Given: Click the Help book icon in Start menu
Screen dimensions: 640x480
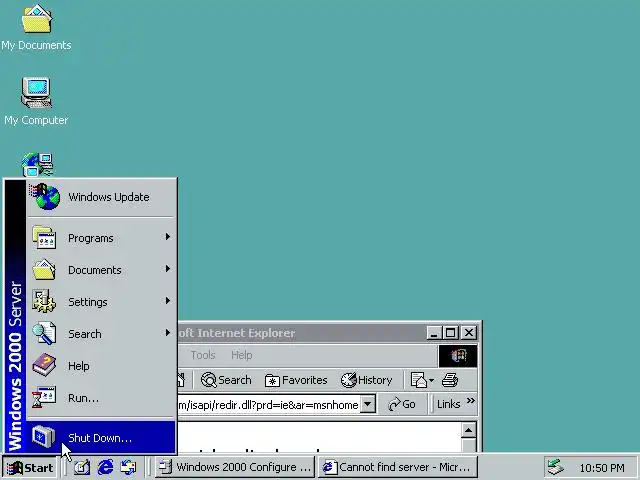Looking at the screenshot, I should coord(44,365).
